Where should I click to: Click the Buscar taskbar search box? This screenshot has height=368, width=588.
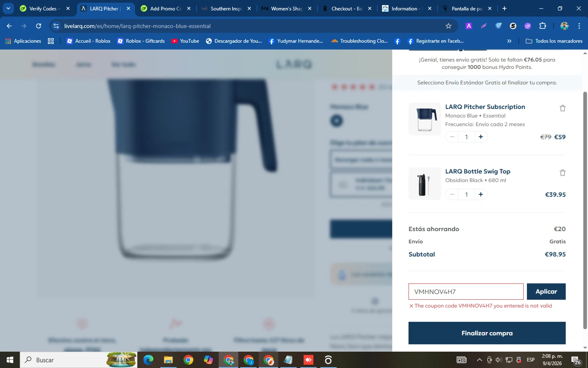click(78, 360)
